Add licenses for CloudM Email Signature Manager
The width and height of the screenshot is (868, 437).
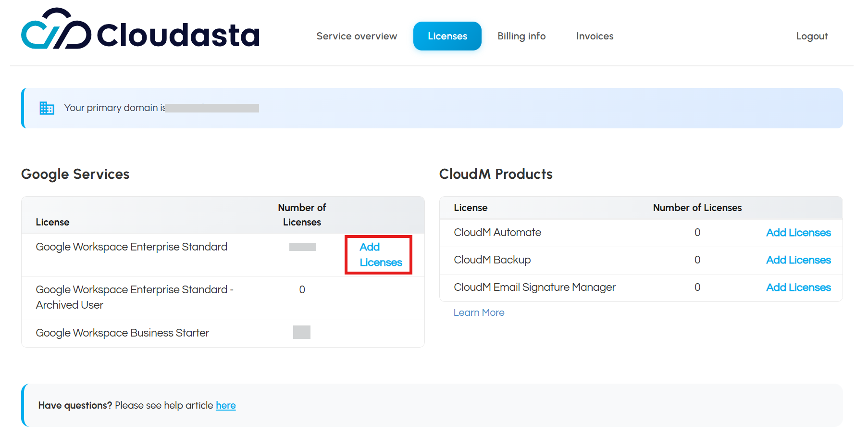(x=798, y=287)
